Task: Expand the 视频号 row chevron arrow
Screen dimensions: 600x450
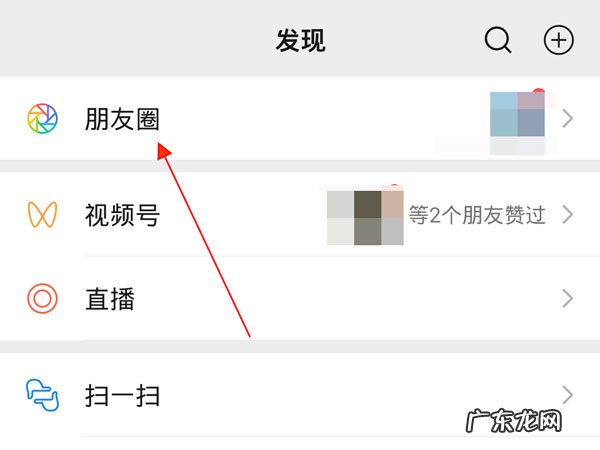Action: click(x=568, y=214)
